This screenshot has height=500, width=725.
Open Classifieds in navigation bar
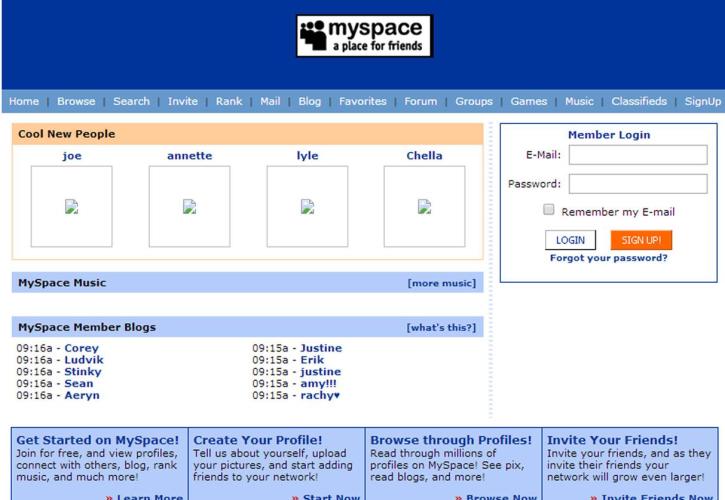click(639, 101)
